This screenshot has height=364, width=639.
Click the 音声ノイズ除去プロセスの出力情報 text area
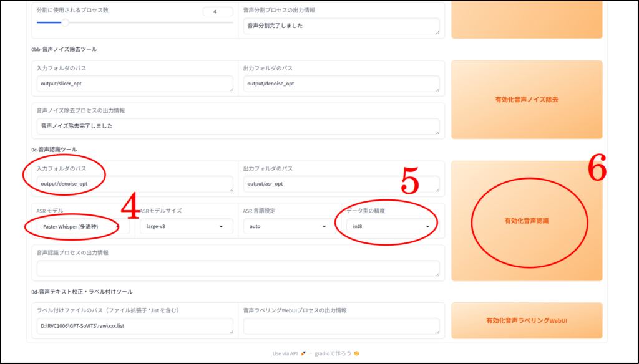point(238,126)
